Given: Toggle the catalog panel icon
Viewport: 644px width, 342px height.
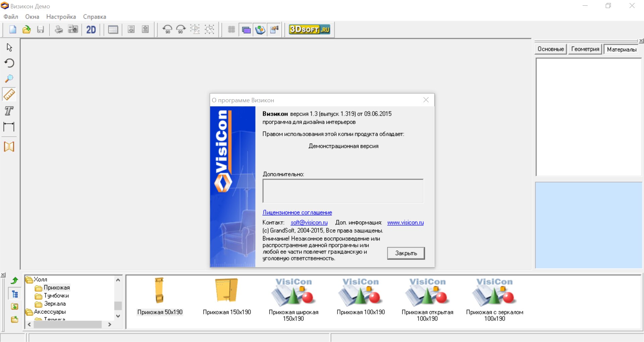Looking at the screenshot, I should tap(260, 30).
